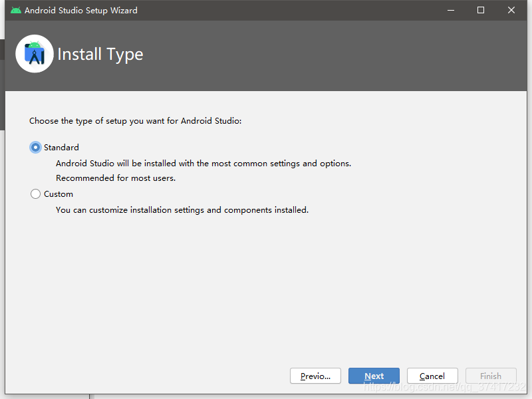Screen dimensions: 532x399
Task: Click the Next button
Action: coord(374,376)
